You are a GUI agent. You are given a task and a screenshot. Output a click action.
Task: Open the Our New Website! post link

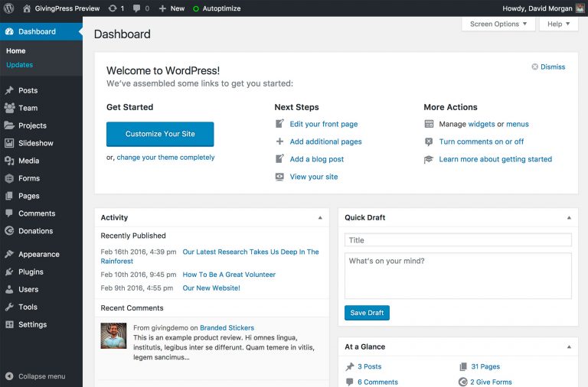pyautogui.click(x=211, y=288)
